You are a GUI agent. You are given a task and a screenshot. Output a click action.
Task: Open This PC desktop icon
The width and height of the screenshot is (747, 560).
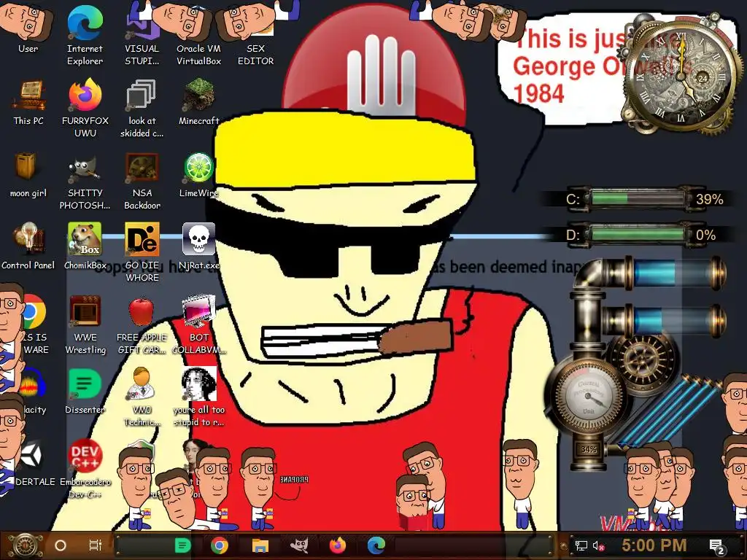(x=28, y=102)
